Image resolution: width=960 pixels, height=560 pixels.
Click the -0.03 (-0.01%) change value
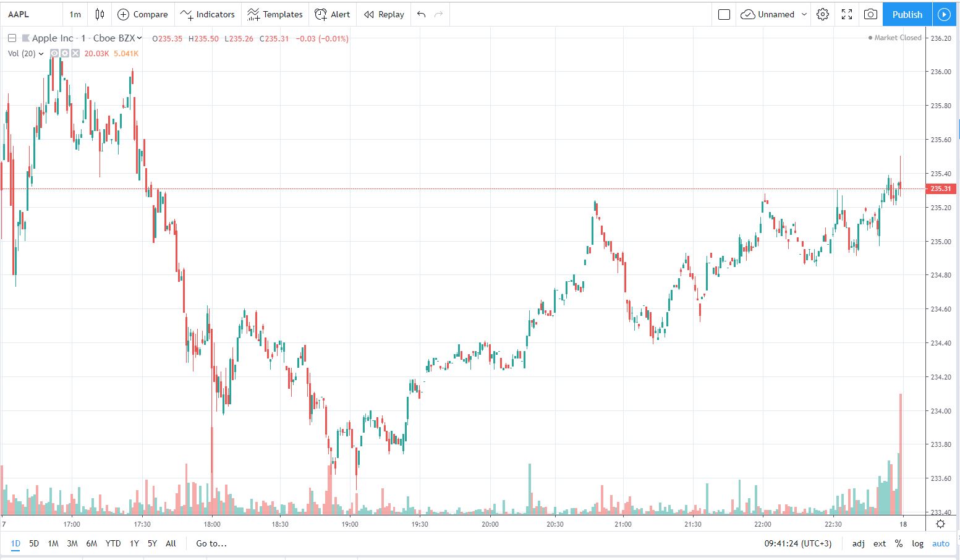pyautogui.click(x=322, y=38)
